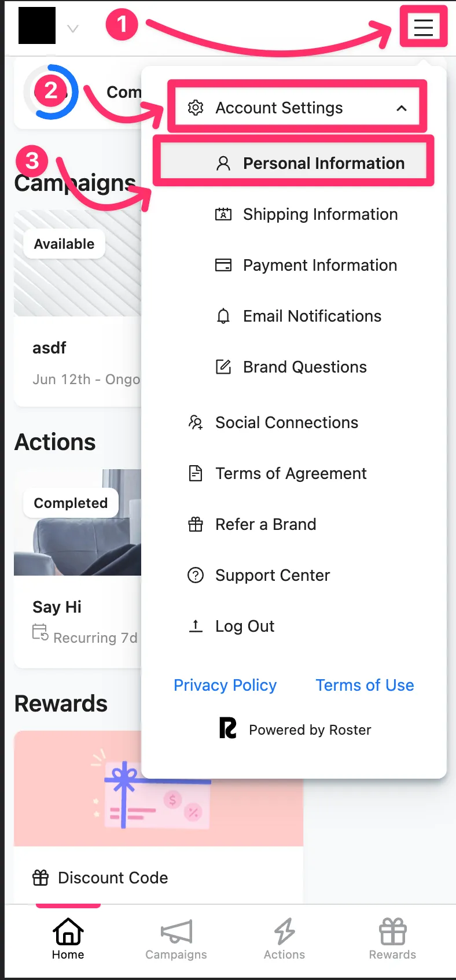This screenshot has height=980, width=456.
Task: Click the Roster logo icon
Action: (228, 728)
